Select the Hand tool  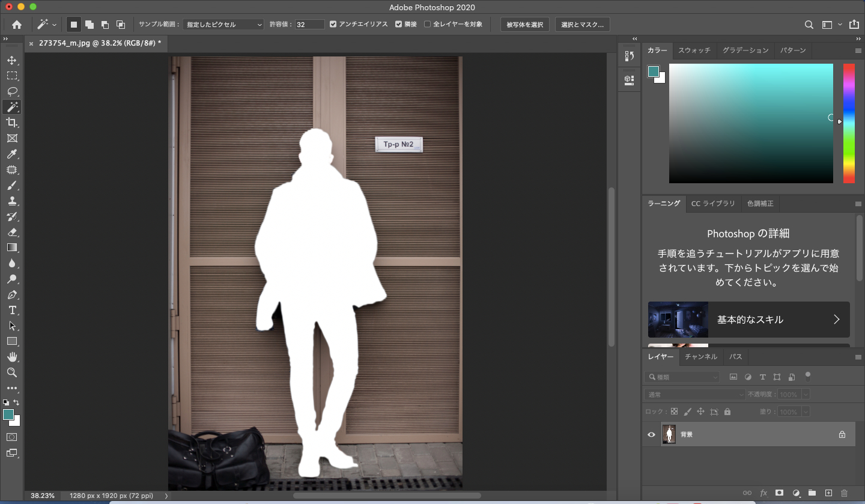(12, 357)
